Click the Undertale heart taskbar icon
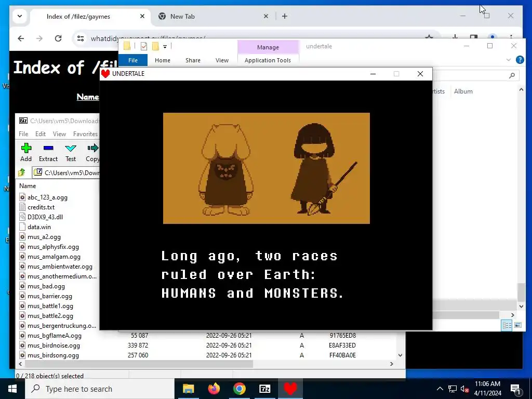The width and height of the screenshot is (532, 399). 290,389
